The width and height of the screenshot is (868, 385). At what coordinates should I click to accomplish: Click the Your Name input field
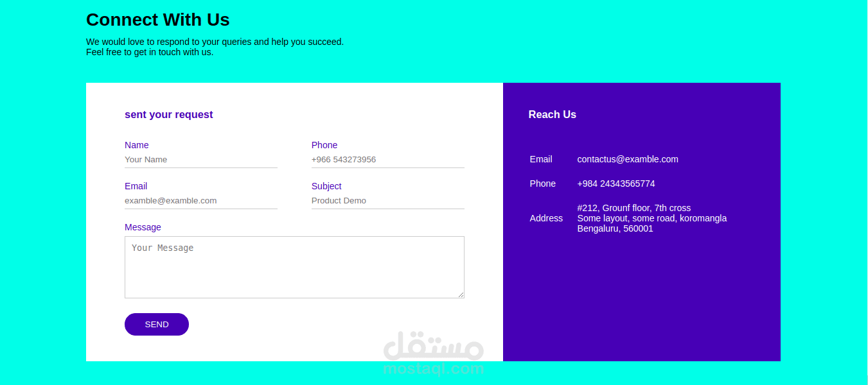[201, 160]
